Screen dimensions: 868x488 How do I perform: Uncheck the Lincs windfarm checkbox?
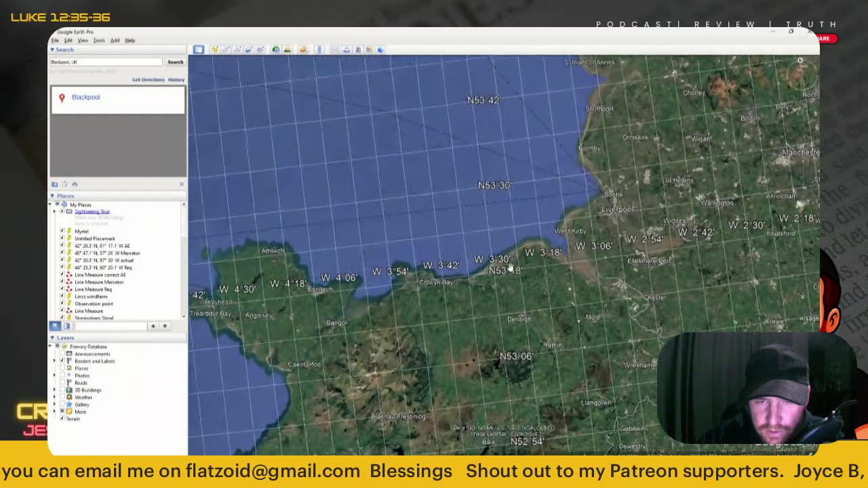pyautogui.click(x=62, y=296)
